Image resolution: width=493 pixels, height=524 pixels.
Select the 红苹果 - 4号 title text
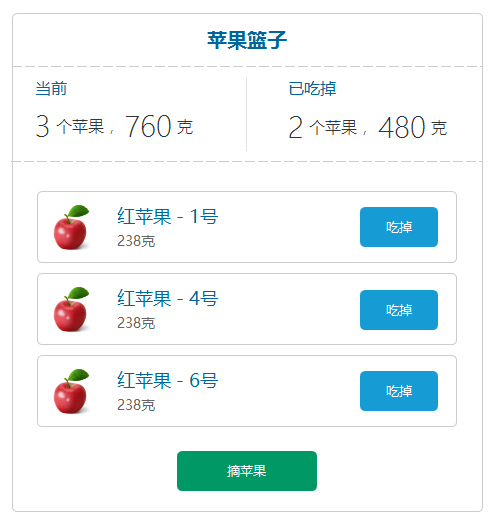(167, 298)
